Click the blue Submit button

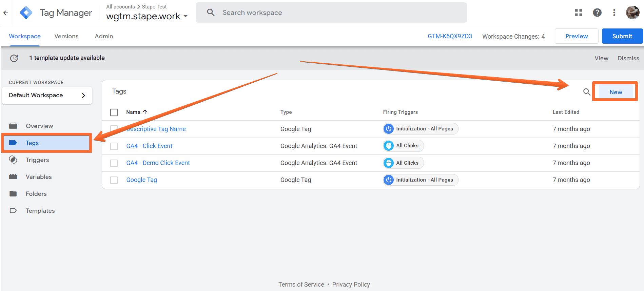(622, 36)
